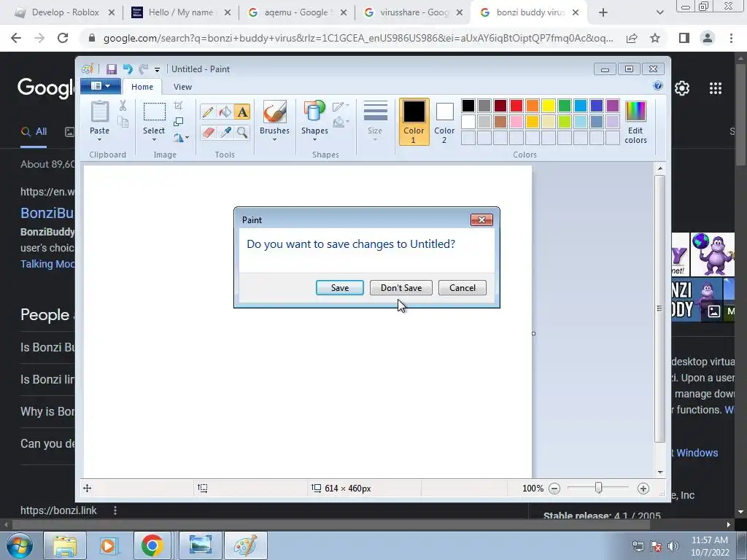Click the Shapes gallery icon

point(314,112)
